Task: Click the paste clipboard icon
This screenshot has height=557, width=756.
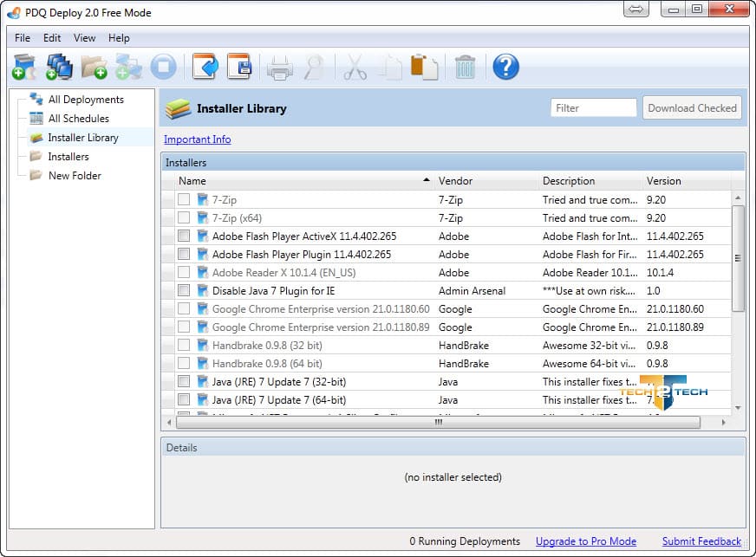Action: (x=424, y=67)
